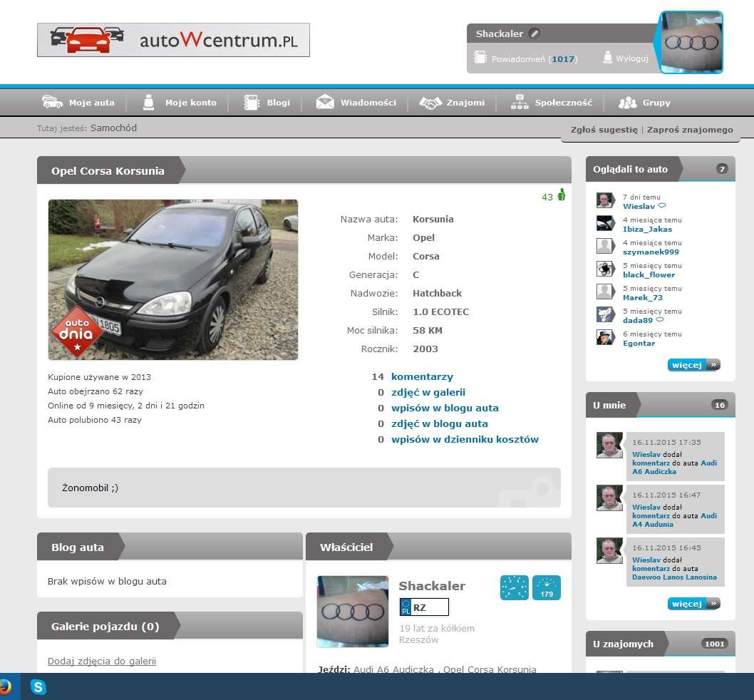Open zdjęć w blogu auta link

point(440,423)
